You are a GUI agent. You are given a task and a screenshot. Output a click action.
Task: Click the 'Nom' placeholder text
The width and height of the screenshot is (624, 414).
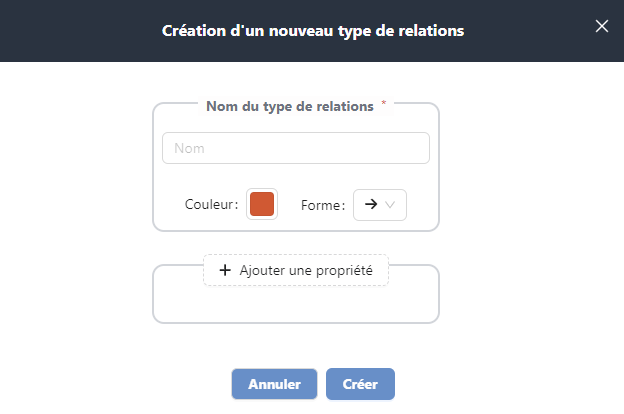point(188,149)
